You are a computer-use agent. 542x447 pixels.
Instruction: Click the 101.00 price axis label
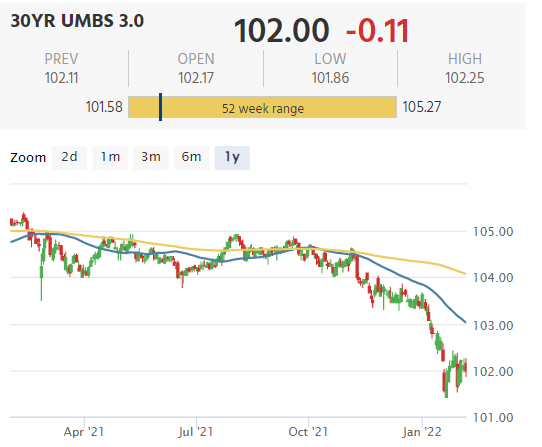click(493, 418)
